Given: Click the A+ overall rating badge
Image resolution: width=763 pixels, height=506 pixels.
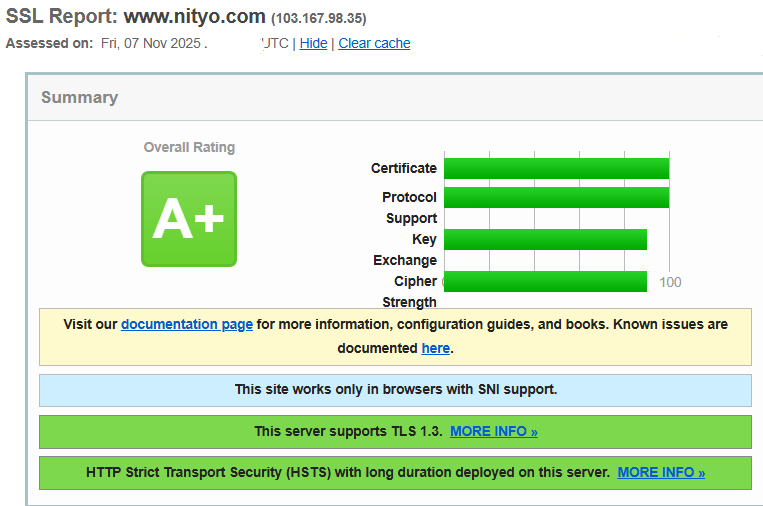Looking at the screenshot, I should [x=188, y=219].
